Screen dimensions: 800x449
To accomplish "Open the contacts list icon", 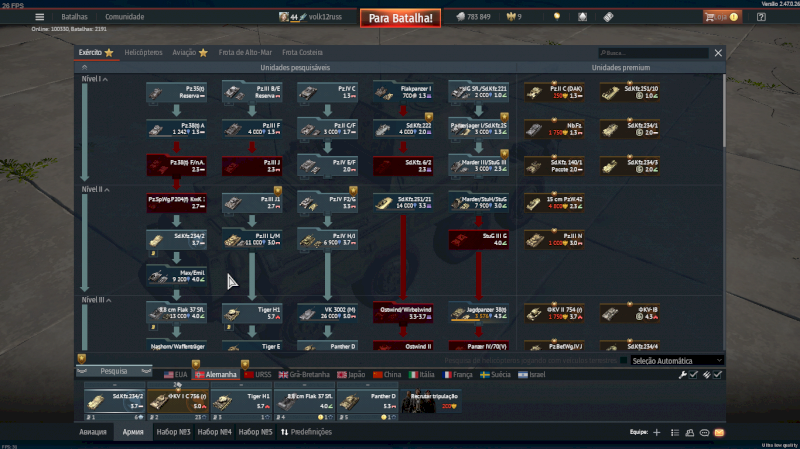I will tap(688, 432).
